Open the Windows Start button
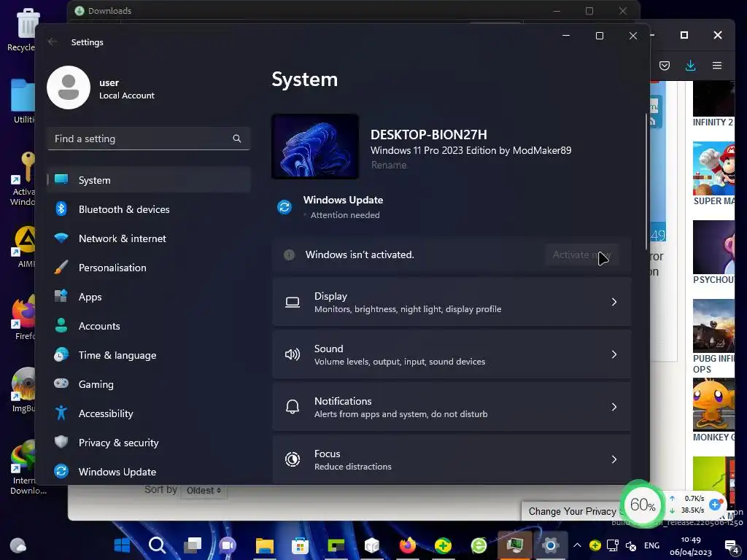This screenshot has height=560, width=747. point(122,545)
